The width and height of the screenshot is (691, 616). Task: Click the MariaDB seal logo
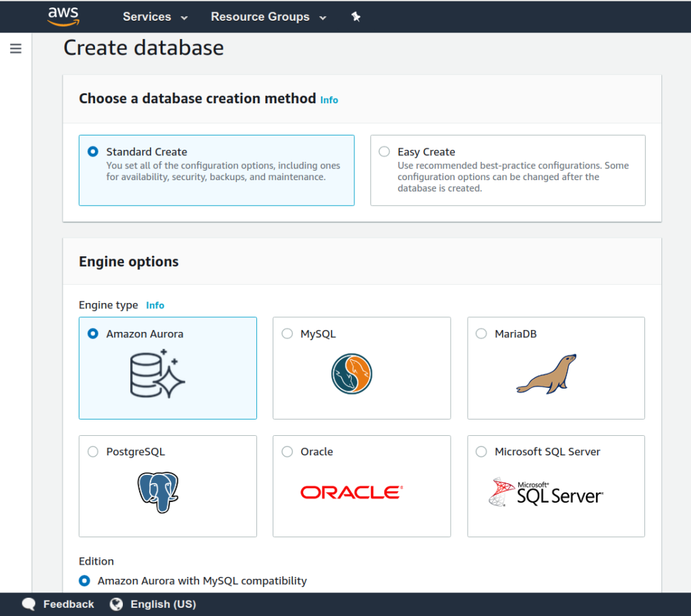click(547, 374)
